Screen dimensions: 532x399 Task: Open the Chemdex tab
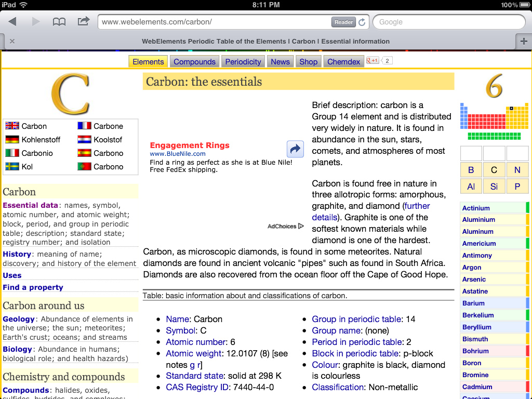344,62
